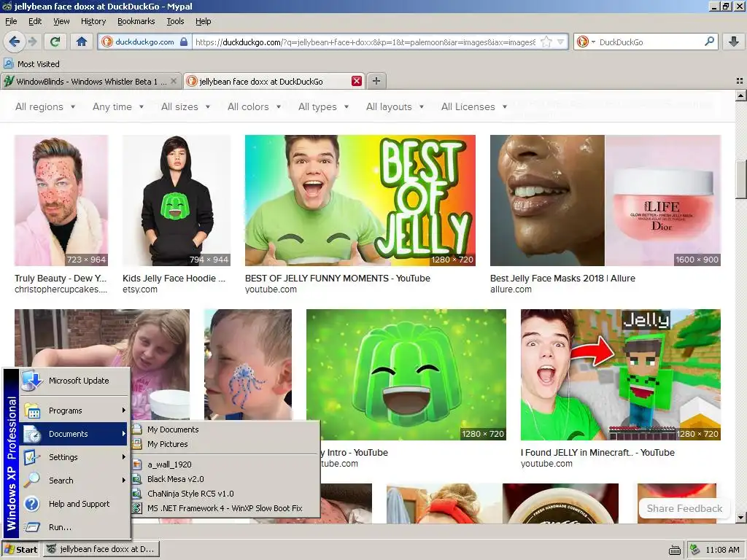The image size is (747, 560).
Task: Click the jellybean face doxx taskbar button
Action: [101, 550]
